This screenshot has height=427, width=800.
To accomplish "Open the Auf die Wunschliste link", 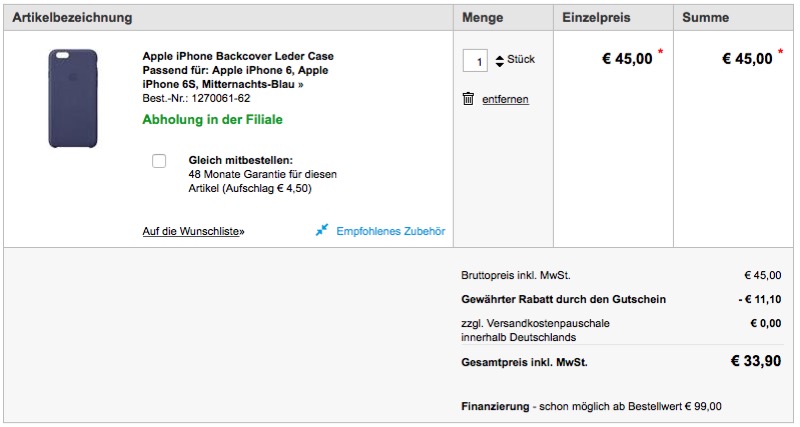I will point(190,231).
